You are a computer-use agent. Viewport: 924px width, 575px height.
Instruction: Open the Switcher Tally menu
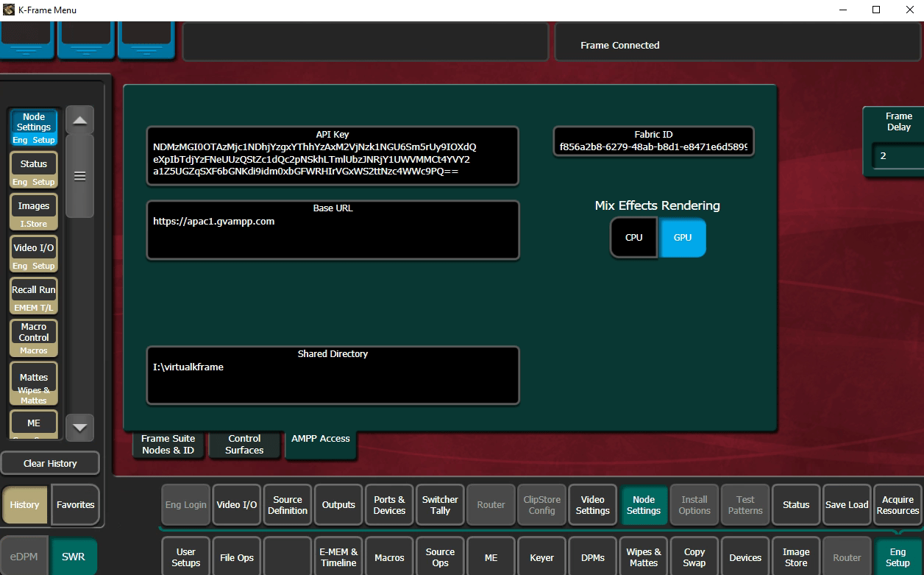tap(440, 505)
